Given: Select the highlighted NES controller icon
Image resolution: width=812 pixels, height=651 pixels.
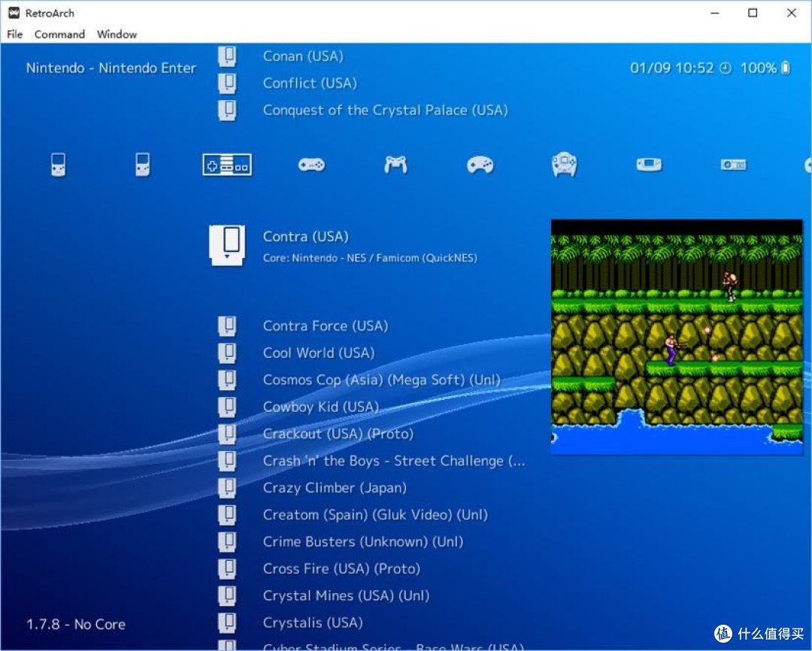Looking at the screenshot, I should click(x=227, y=165).
